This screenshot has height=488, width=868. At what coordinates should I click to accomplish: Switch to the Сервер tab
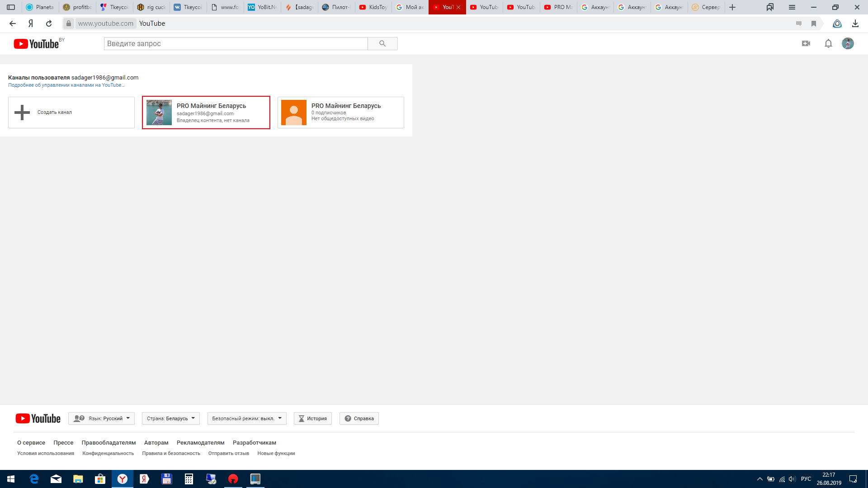(706, 7)
